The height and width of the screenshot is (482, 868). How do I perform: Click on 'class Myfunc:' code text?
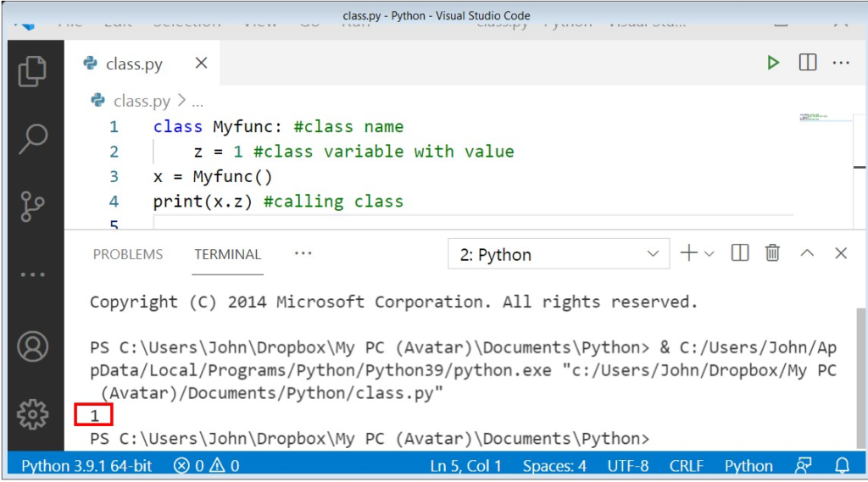pyautogui.click(x=218, y=127)
